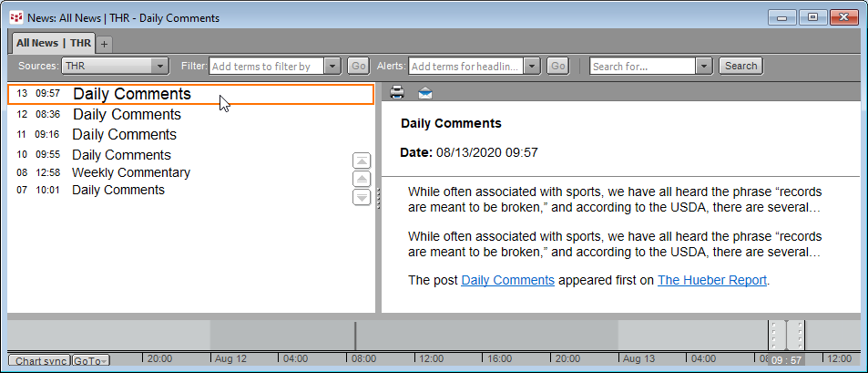The height and width of the screenshot is (373, 868).
Task: Open The Hueber Report link
Action: [713, 280]
